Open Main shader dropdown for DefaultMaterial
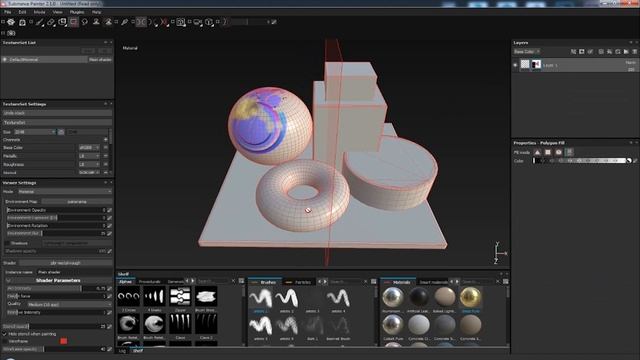The width and height of the screenshot is (640, 360). 100,60
